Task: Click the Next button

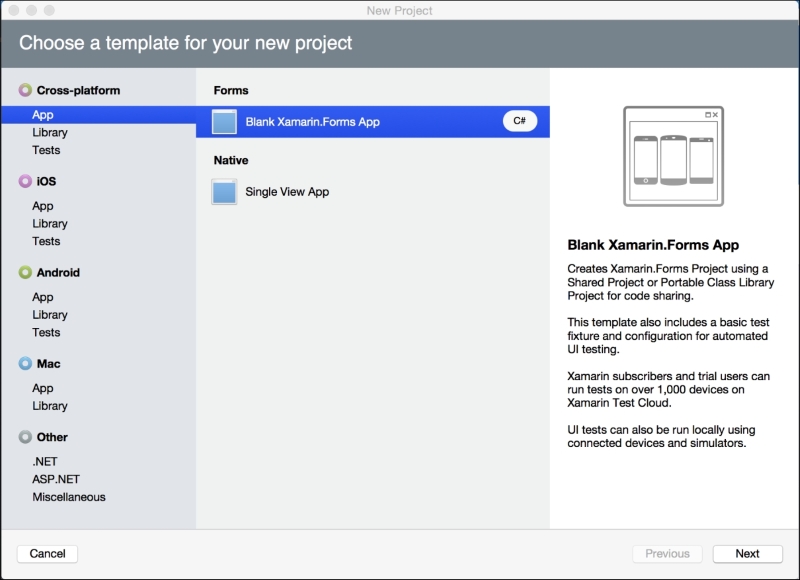Action: [747, 553]
